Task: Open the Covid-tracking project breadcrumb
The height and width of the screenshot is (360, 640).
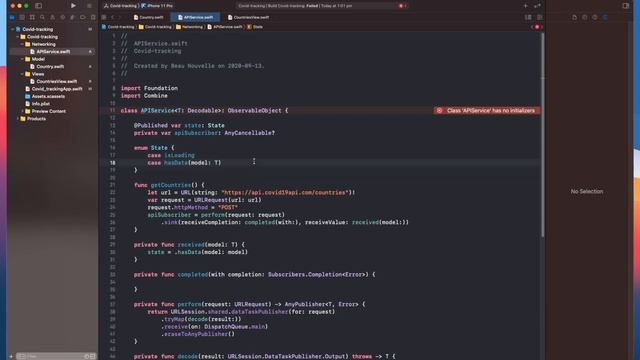Action: point(118,27)
